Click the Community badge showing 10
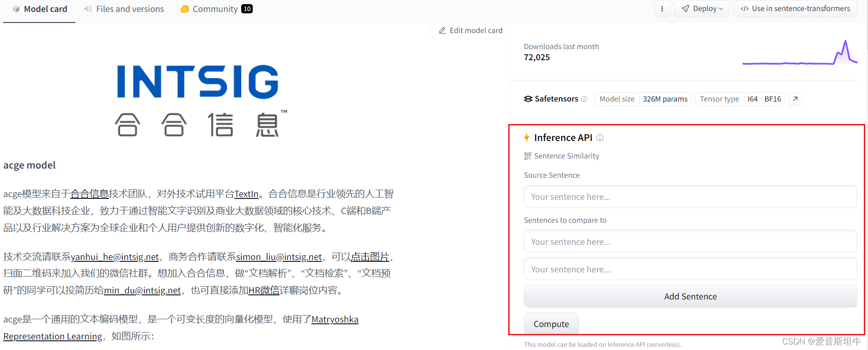This screenshot has height=350, width=868. [x=247, y=9]
